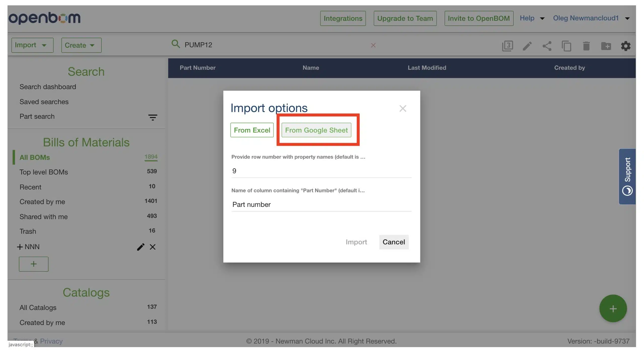Open the Help dropdown menu
Screen dimensions: 644x362
click(x=532, y=18)
